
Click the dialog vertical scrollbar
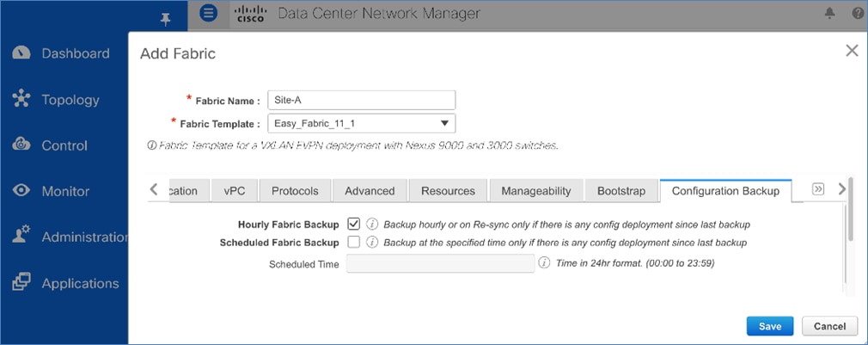coord(852,209)
